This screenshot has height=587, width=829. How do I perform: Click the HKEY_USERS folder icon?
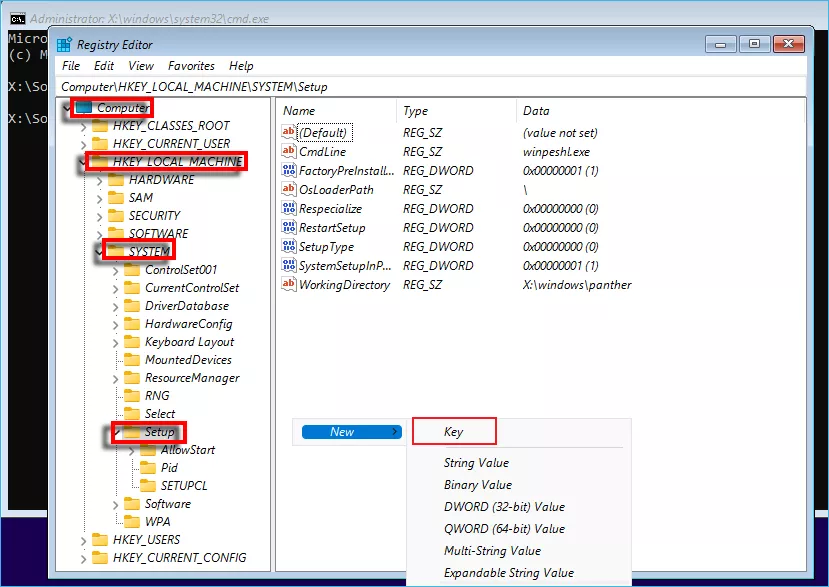click(100, 539)
